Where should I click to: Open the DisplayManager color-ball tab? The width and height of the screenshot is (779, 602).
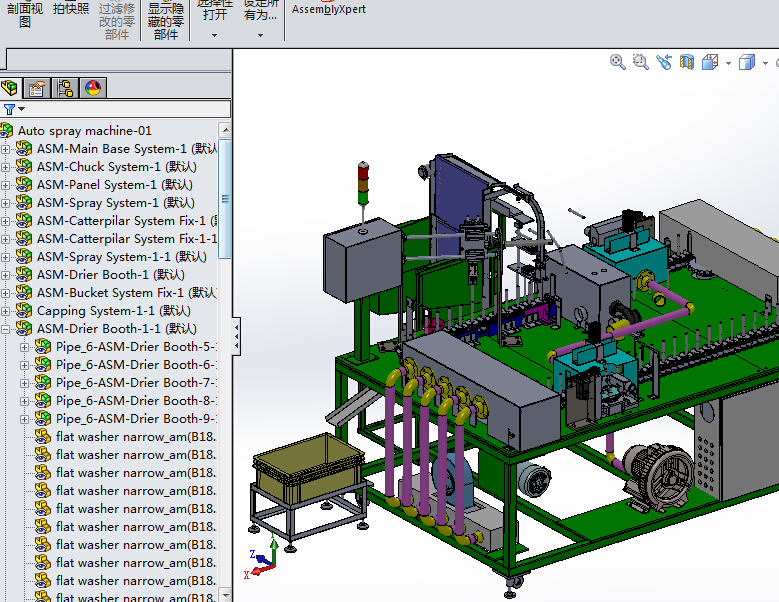click(x=93, y=89)
